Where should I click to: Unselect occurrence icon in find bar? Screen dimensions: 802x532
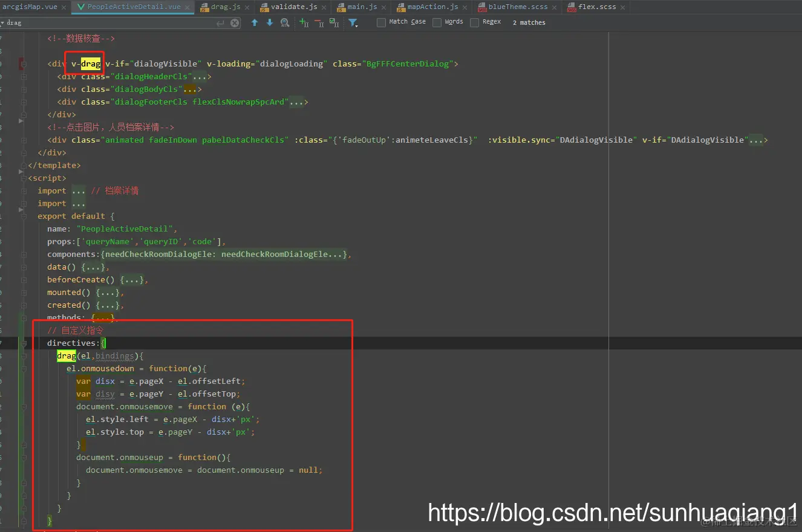coord(319,22)
